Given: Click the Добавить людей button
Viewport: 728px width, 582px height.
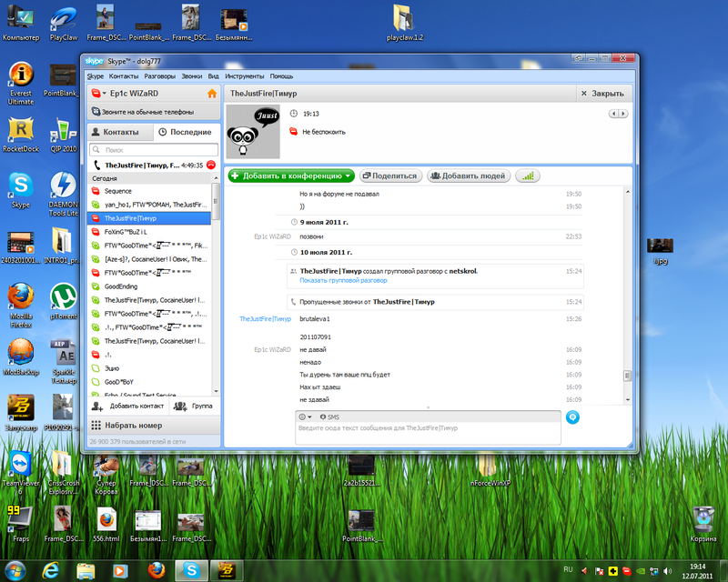Looking at the screenshot, I should pos(469,176).
